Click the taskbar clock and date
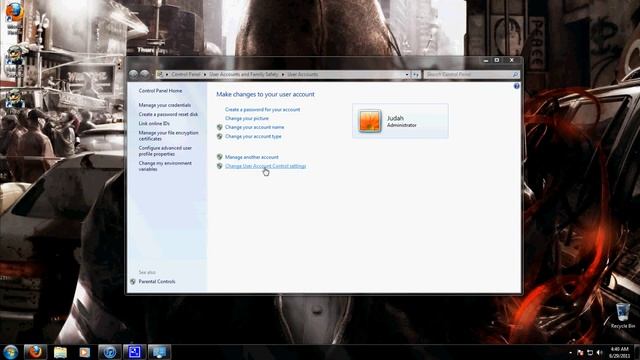Viewport: 640px width, 360px height. 619,352
